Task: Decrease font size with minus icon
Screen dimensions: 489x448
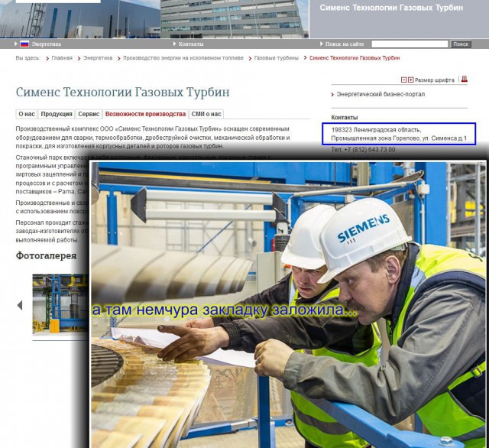Action: (403, 80)
